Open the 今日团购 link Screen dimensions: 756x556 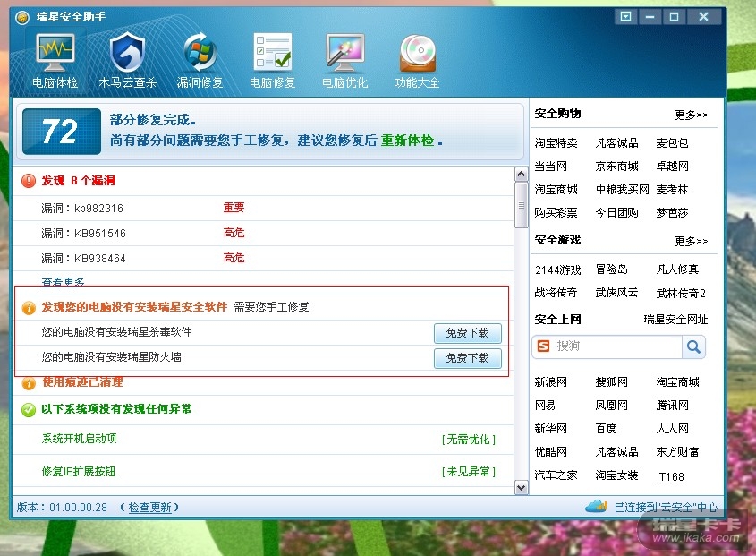[x=616, y=213]
